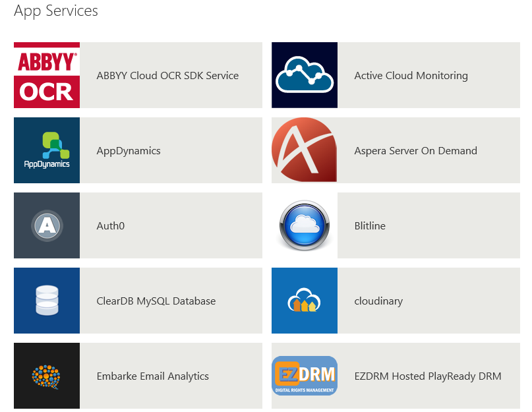Select the Auth0 badge icon
Screen dimensions: 532x412
click(x=47, y=225)
